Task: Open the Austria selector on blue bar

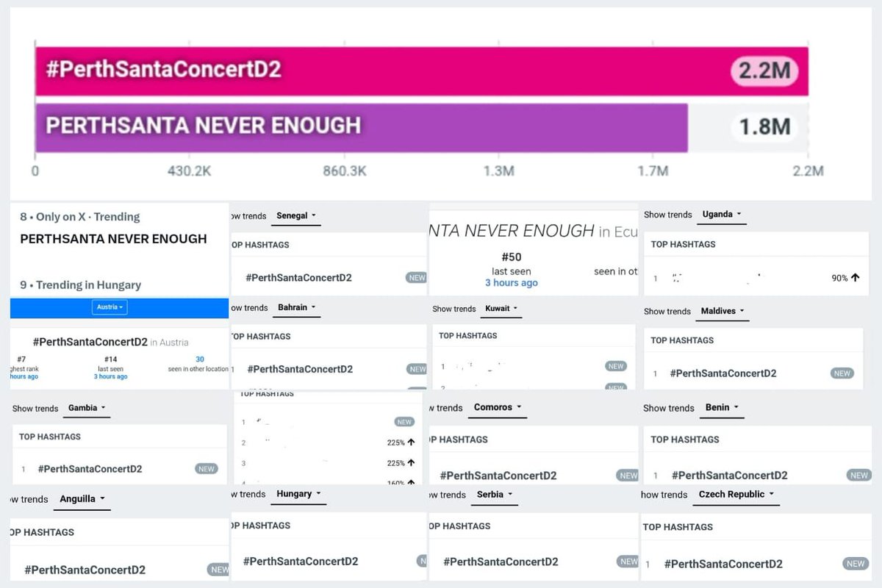Action: click(110, 307)
